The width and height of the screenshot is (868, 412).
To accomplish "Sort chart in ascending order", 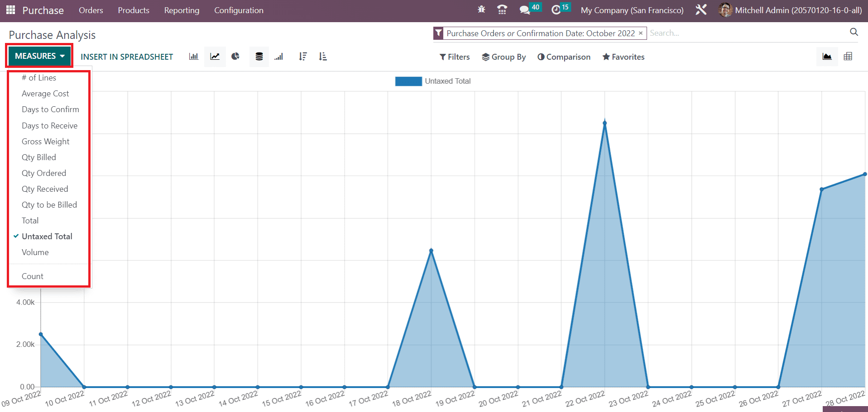I will [322, 57].
